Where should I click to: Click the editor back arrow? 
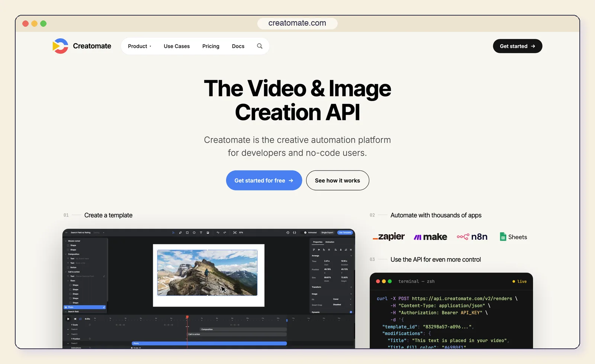point(67,233)
